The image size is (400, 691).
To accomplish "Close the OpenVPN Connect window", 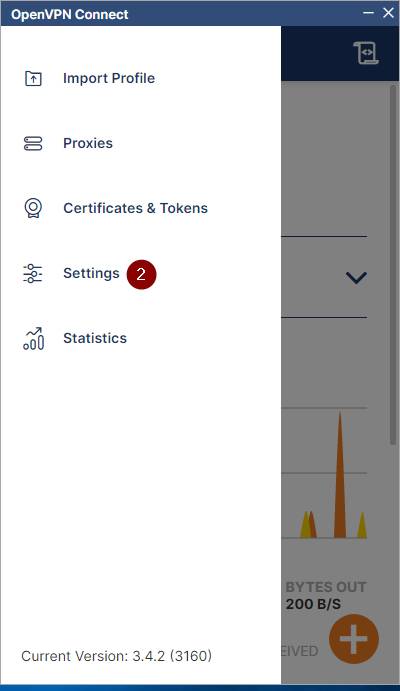I will [388, 13].
